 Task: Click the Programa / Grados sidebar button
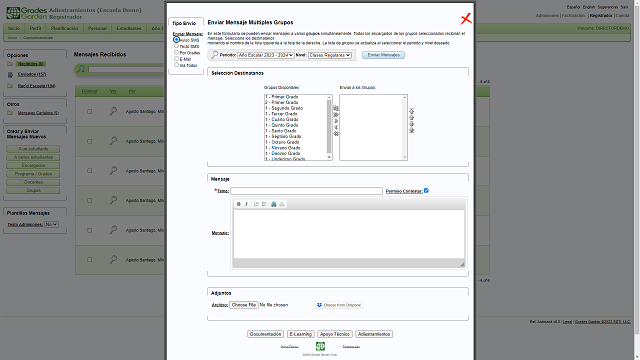pos(33,174)
